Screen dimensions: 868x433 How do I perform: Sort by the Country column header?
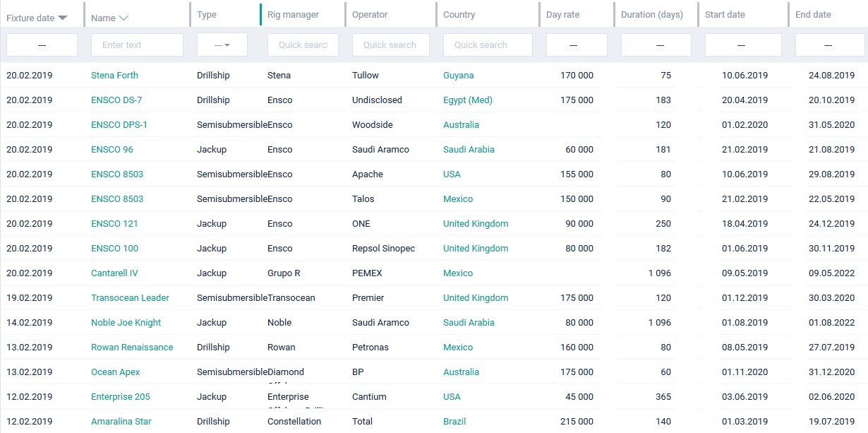coord(459,15)
